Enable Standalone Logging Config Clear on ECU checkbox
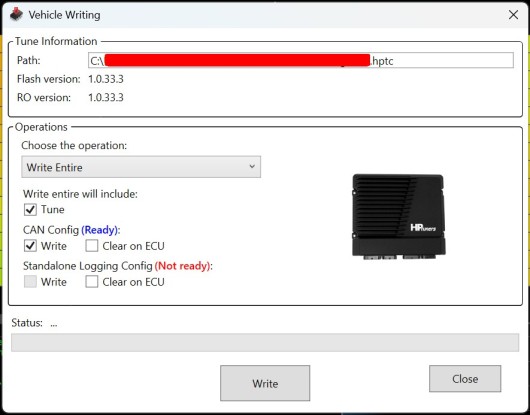This screenshot has width=530, height=415. point(92,282)
